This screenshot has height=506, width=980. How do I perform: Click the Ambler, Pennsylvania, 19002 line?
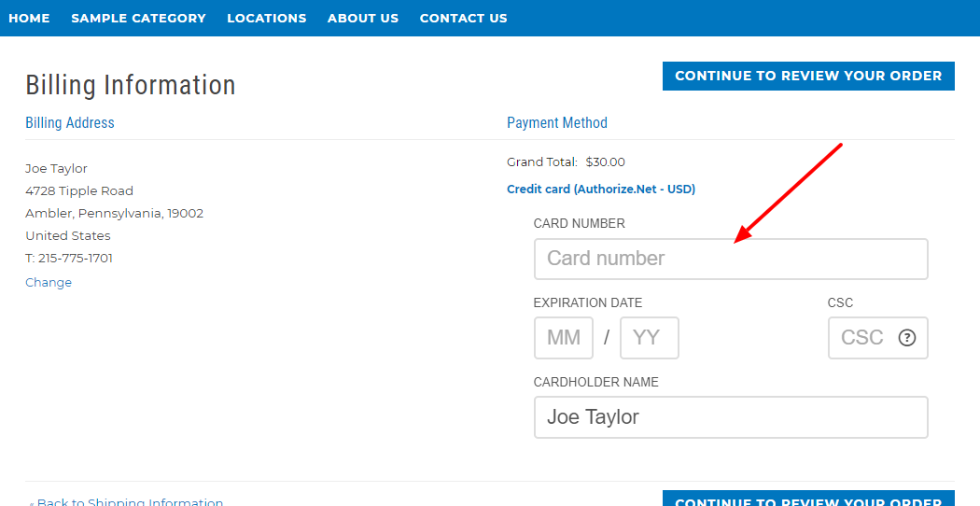click(115, 213)
